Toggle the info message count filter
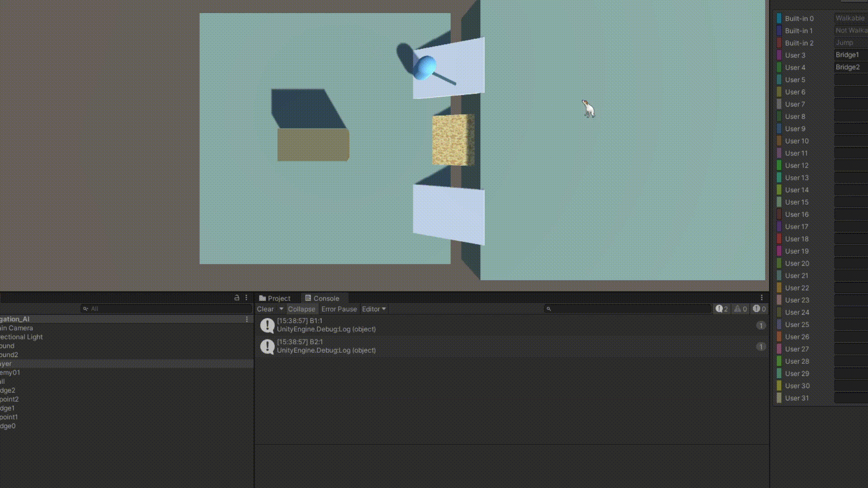 [722, 309]
